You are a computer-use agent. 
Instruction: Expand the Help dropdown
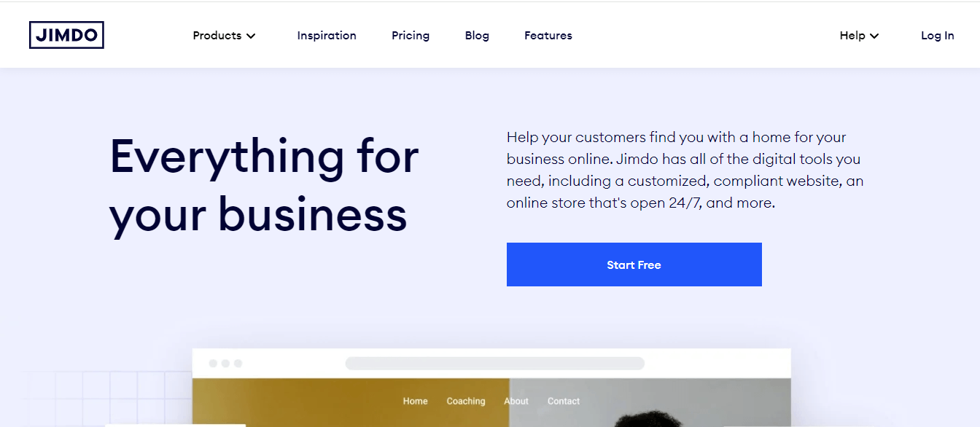tap(853, 35)
